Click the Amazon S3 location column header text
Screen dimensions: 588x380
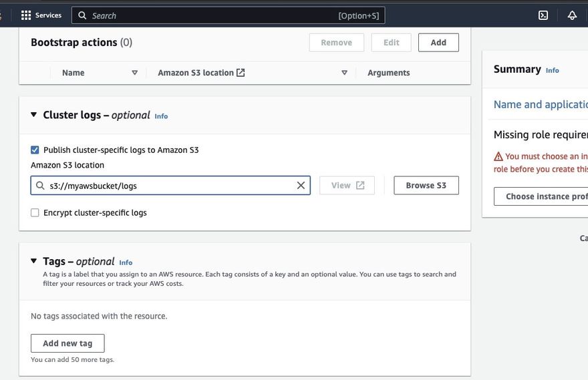pyautogui.click(x=196, y=73)
